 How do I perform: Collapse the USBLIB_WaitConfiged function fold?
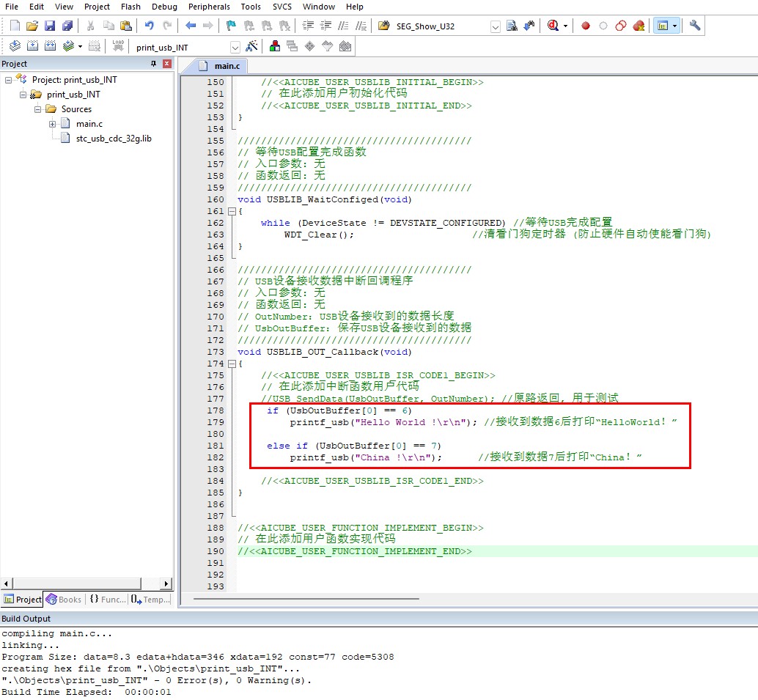pyautogui.click(x=232, y=211)
